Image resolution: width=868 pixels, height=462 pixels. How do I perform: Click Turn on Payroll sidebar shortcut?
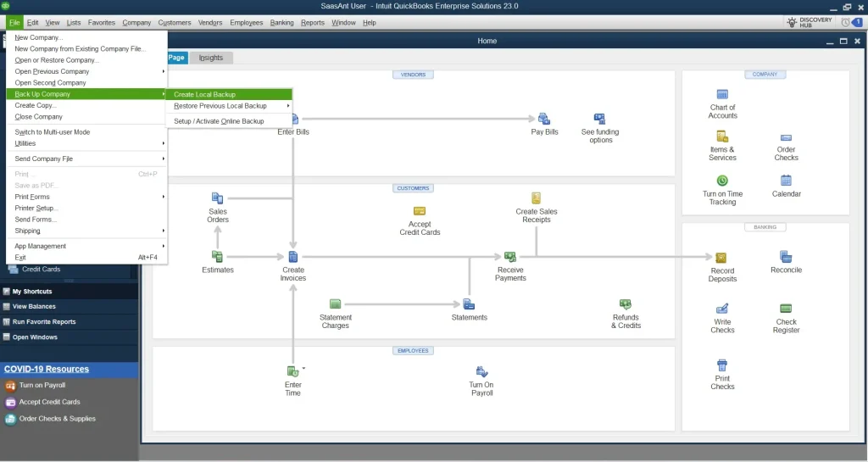point(42,385)
